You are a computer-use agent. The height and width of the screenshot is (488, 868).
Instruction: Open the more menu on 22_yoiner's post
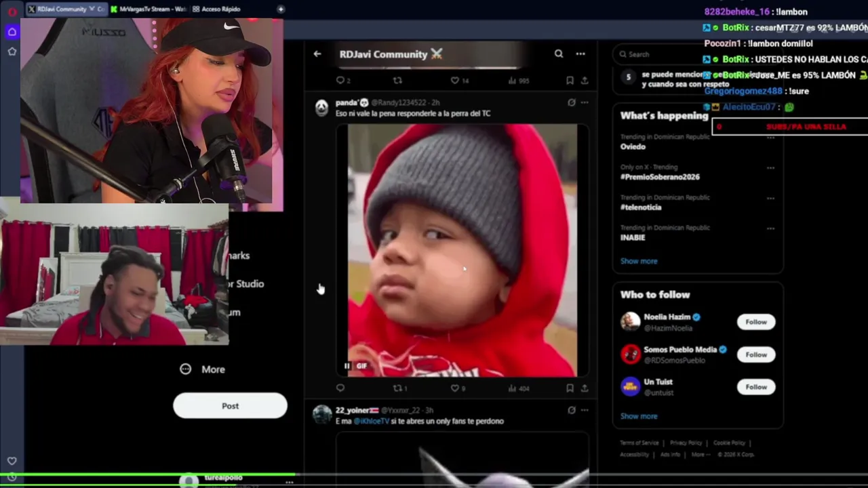[x=585, y=410]
